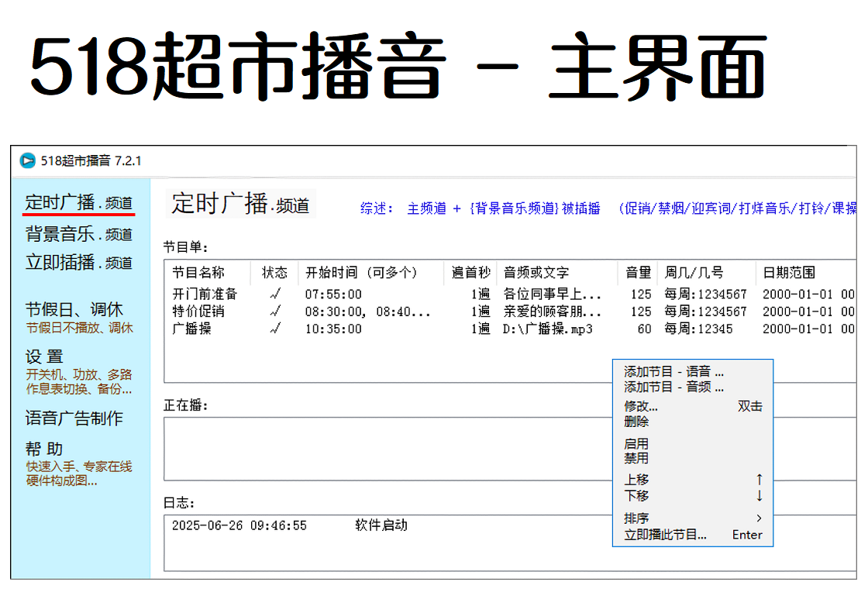868x589 pixels.
Task: Select 立即播此节目 menu entry
Action: pyautogui.click(x=665, y=535)
